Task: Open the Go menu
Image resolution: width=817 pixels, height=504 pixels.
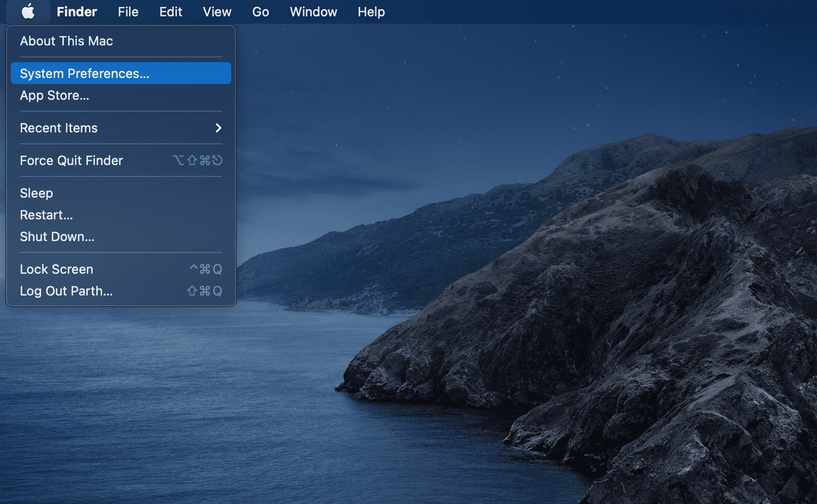Action: coord(261,12)
